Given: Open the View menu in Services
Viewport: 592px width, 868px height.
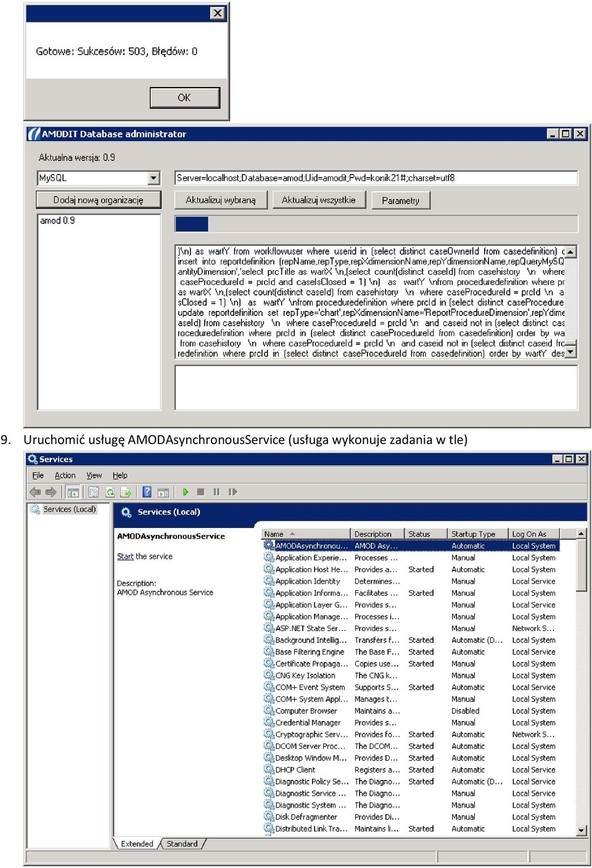Looking at the screenshot, I should pos(94,475).
